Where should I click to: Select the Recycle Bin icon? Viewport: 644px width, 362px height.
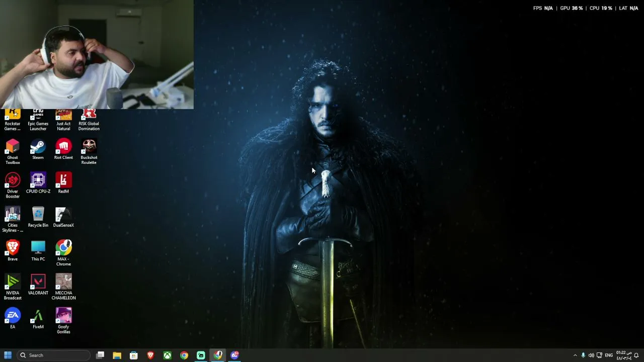click(38, 217)
